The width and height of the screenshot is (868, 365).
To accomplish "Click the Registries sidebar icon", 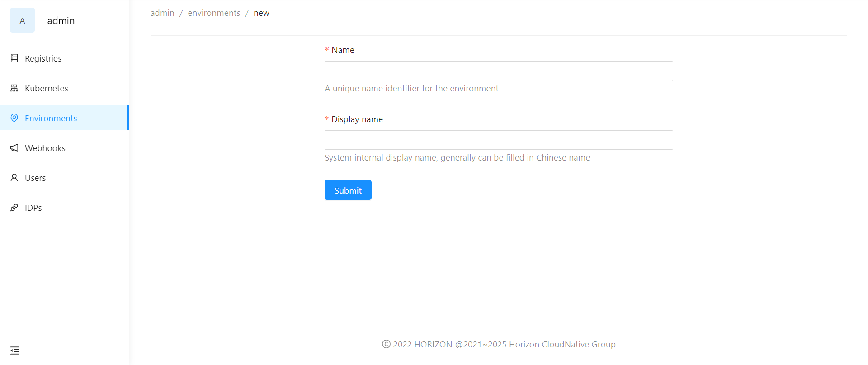I will (x=14, y=58).
